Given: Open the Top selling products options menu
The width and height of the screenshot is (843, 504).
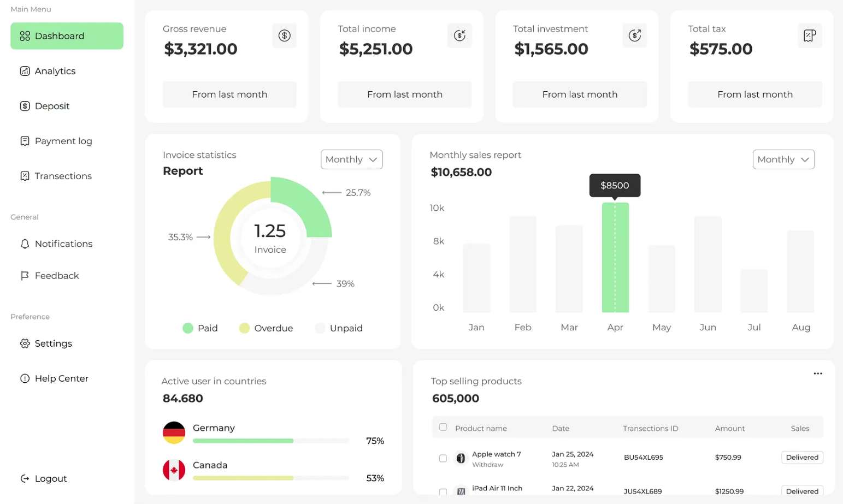Looking at the screenshot, I should tap(818, 373).
